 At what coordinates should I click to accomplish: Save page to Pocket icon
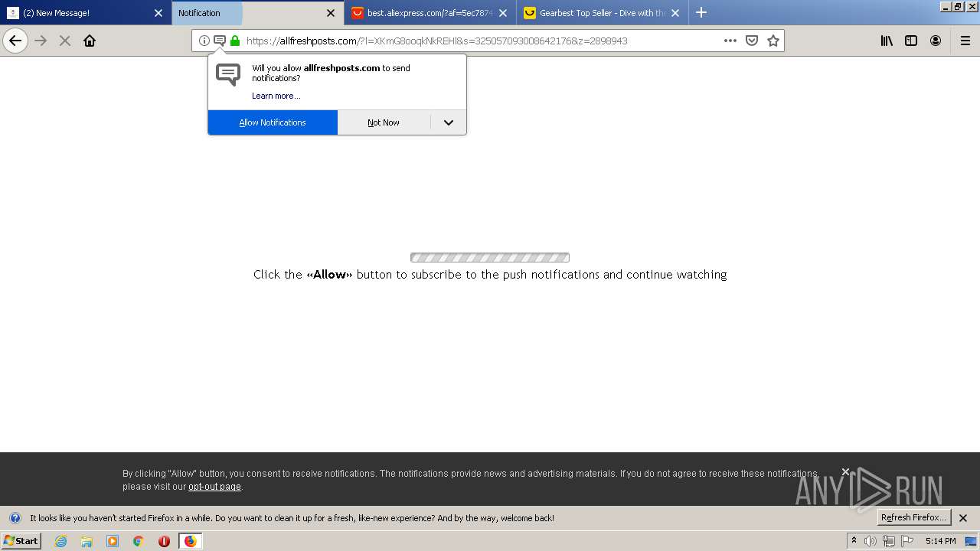[752, 41]
